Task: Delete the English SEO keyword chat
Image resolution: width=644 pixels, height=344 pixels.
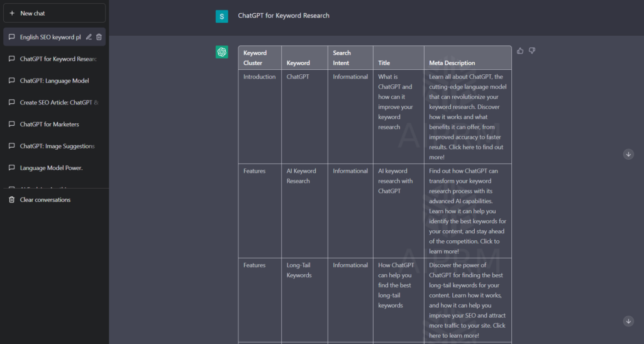Action: click(x=99, y=37)
